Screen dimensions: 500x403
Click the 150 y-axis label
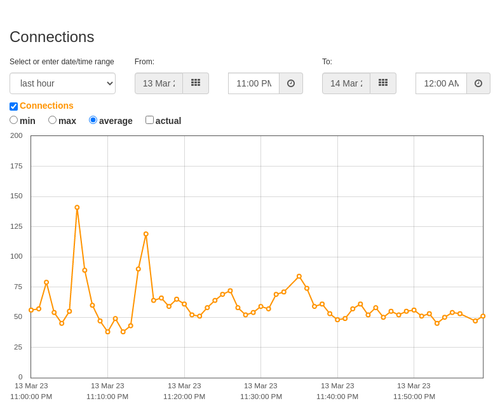[x=16, y=196]
